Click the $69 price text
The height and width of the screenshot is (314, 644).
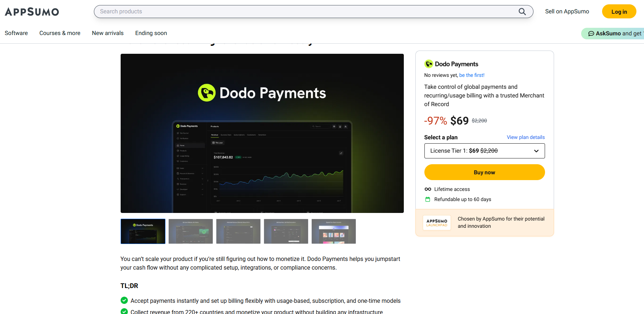coord(459,121)
